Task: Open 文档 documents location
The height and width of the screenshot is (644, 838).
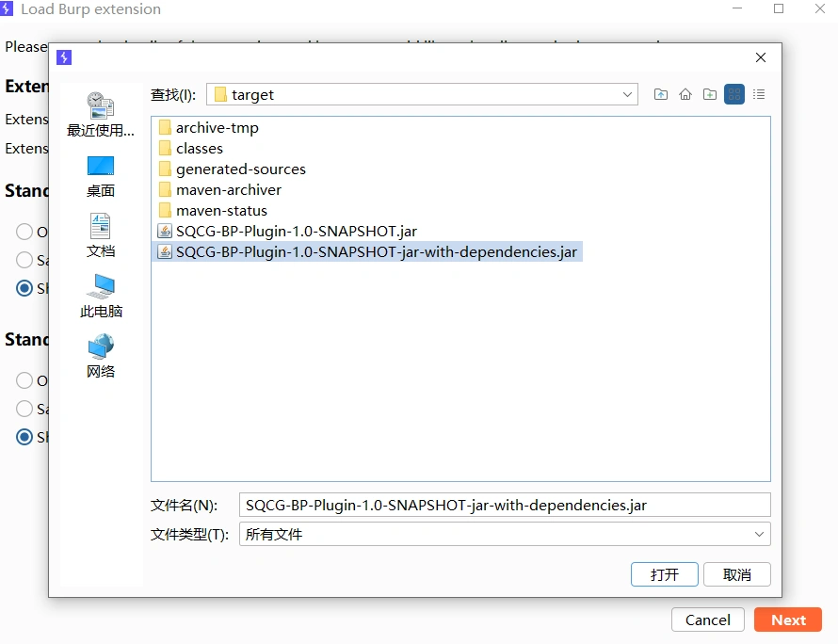Action: [100, 236]
